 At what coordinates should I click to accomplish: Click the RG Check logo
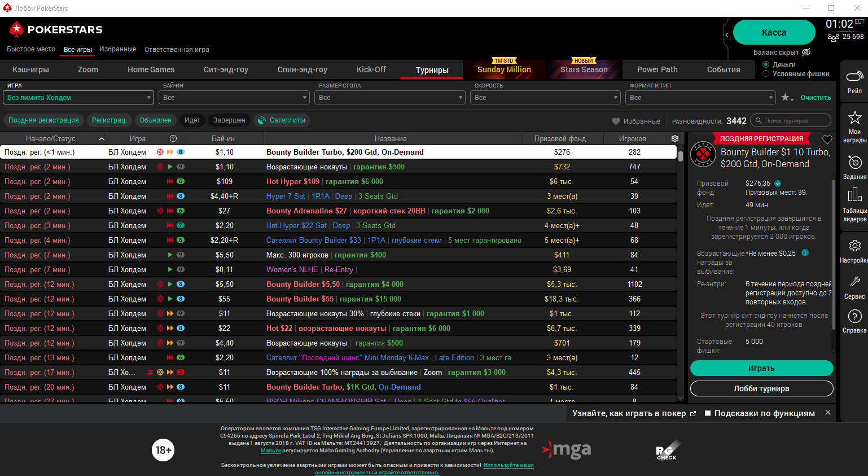[x=667, y=451]
